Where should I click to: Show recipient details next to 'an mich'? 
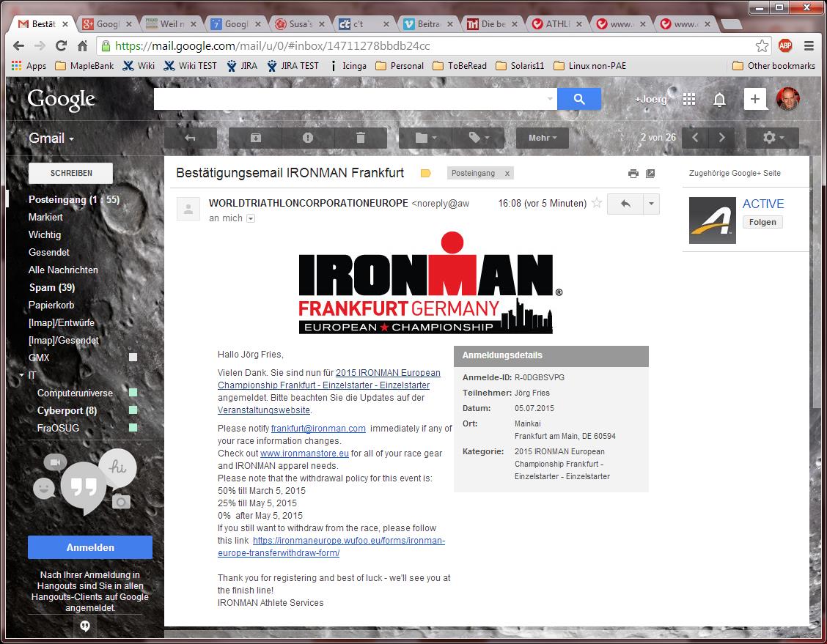click(x=251, y=219)
